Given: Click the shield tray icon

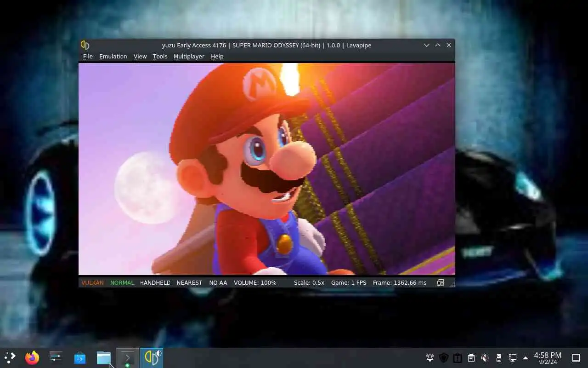Looking at the screenshot, I should pos(444,358).
